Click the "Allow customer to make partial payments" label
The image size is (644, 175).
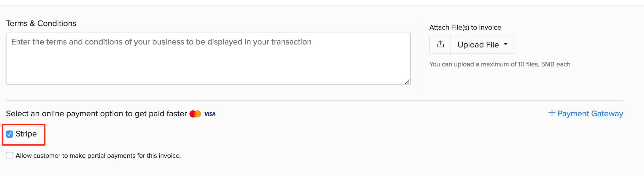98,155
